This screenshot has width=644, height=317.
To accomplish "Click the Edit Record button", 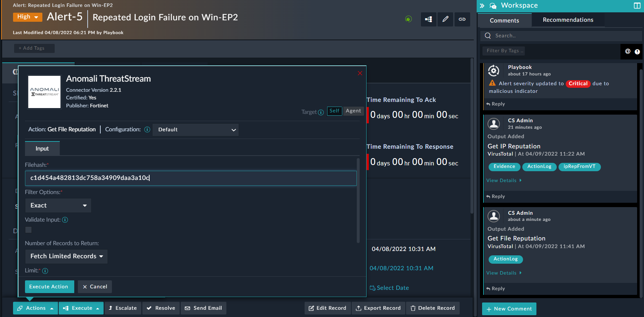I will tap(327, 308).
